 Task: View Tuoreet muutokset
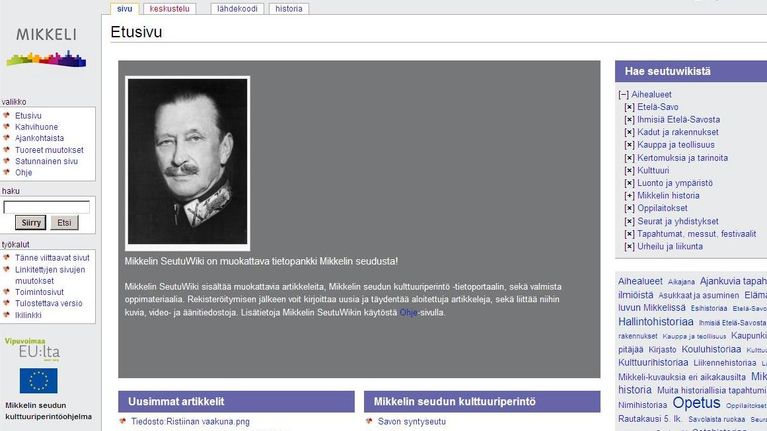(49, 150)
